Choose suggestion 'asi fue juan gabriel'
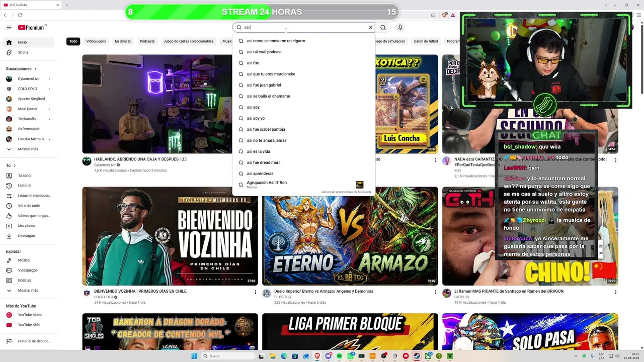This screenshot has height=362, width=644. (304, 85)
